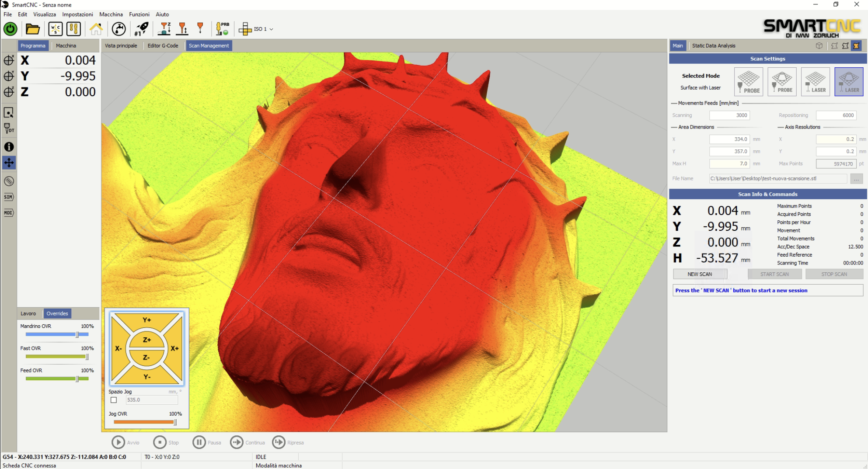Click the tool length measure icon
The width and height of the screenshot is (868, 469).
tap(182, 29)
